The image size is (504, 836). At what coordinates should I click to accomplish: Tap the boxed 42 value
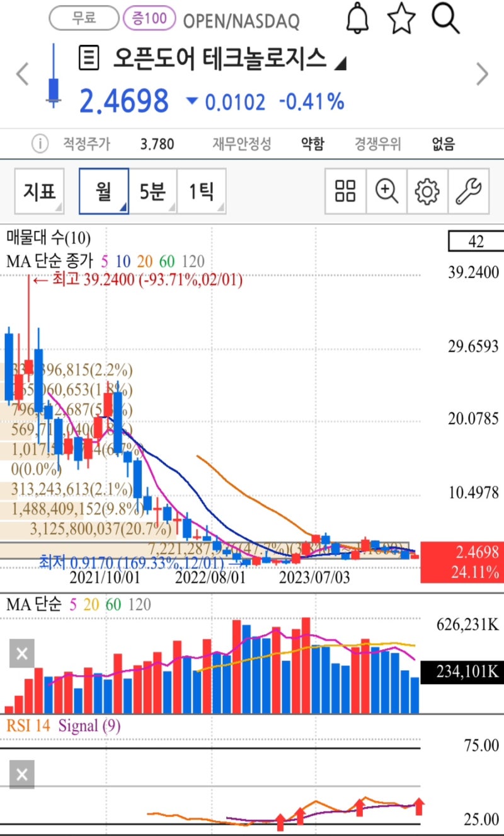(476, 241)
